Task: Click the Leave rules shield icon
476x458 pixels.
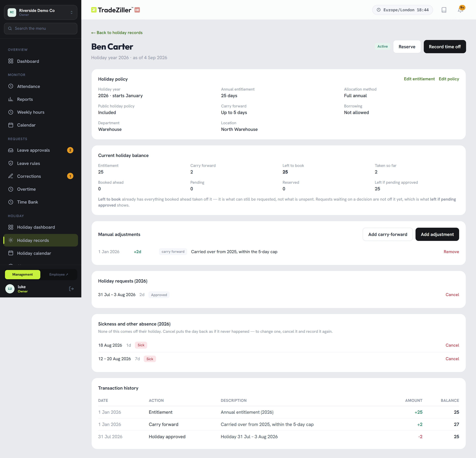Action: click(11, 163)
